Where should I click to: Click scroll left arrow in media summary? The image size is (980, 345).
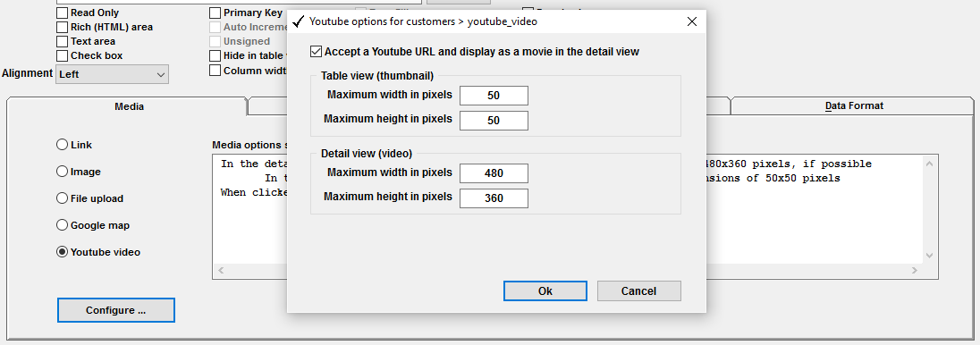(x=221, y=271)
